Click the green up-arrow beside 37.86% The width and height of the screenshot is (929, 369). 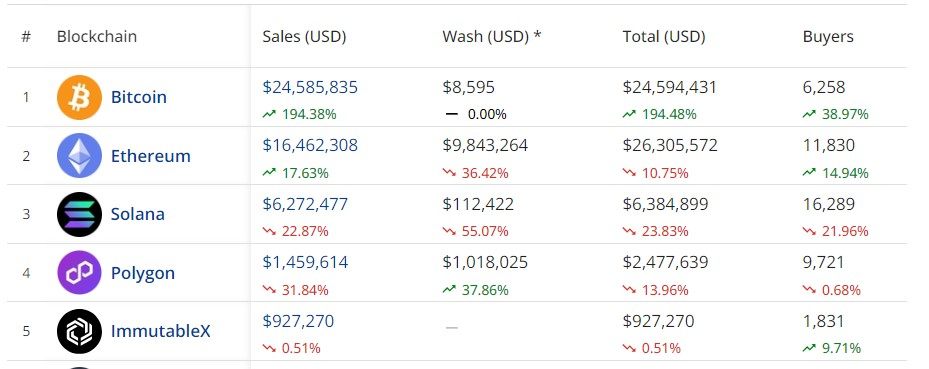tap(449, 290)
